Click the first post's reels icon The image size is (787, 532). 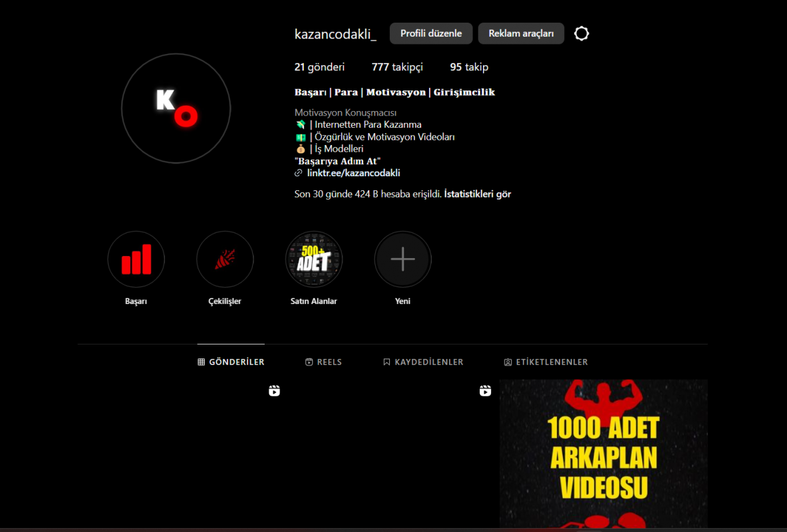274,390
